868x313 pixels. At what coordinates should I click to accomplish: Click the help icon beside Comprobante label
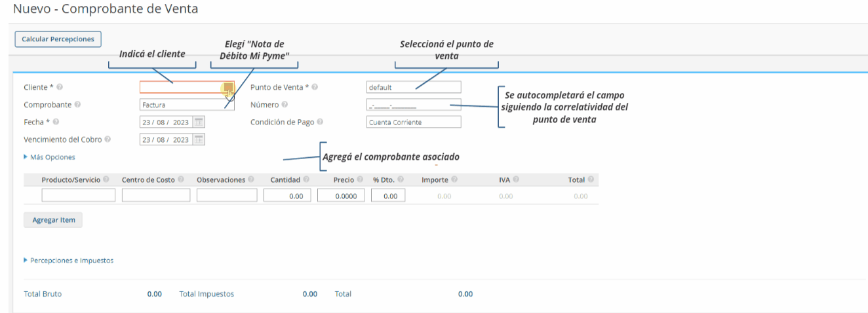pyautogui.click(x=78, y=105)
